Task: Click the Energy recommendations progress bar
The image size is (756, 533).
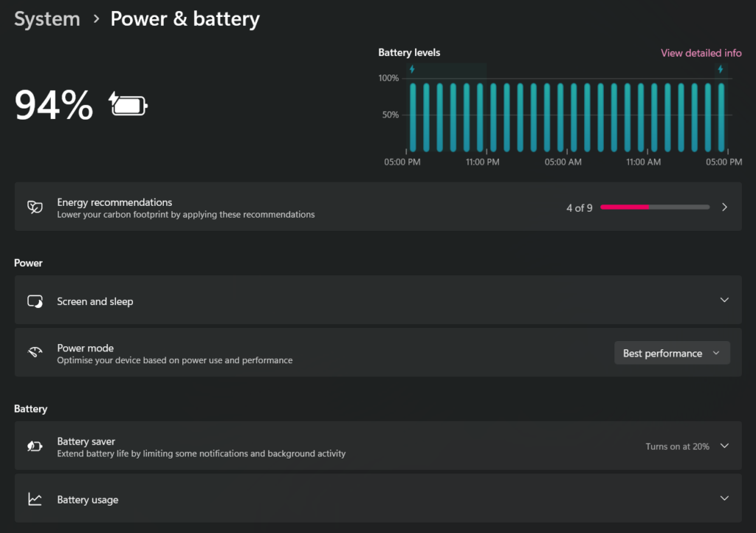Action: pyautogui.click(x=654, y=207)
